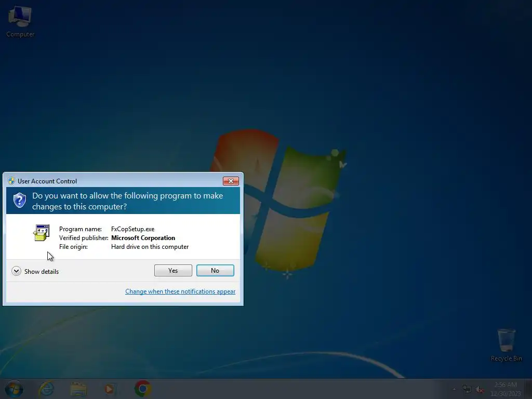
Task: Select Hard drive on this computer text
Action: (x=150, y=247)
